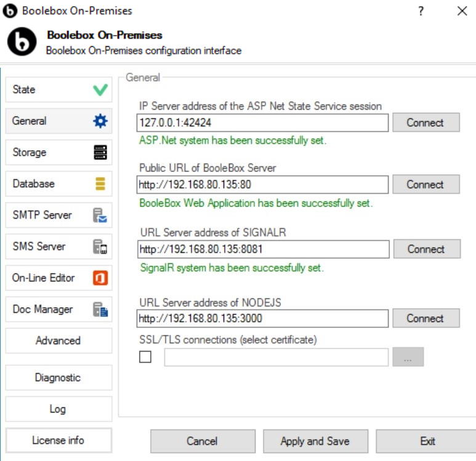Open the Database section
The width and height of the screenshot is (476, 461).
click(59, 183)
